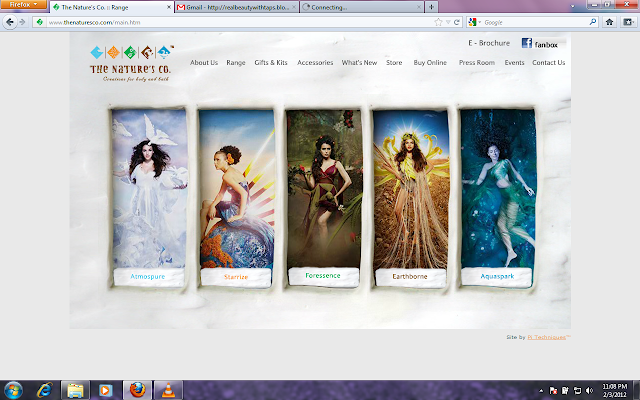Switch to the Connecting... tab
Screen dimensions: 640x400
[362, 7]
